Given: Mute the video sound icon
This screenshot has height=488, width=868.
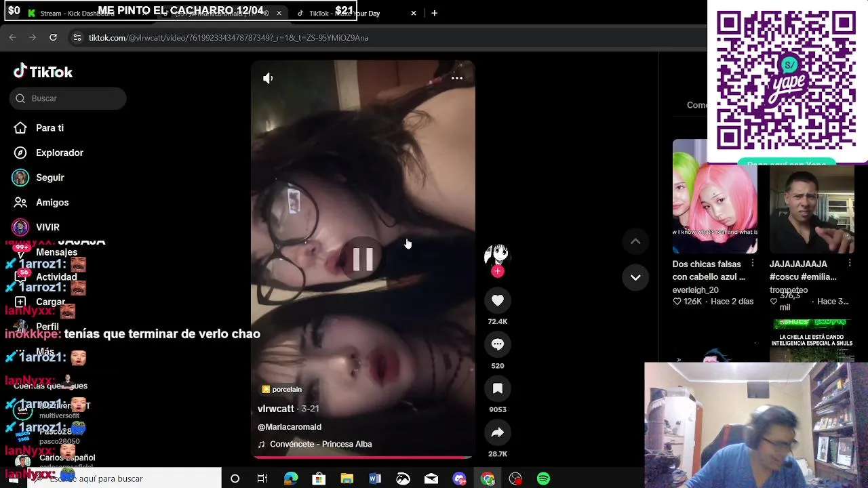Looking at the screenshot, I should 268,78.
